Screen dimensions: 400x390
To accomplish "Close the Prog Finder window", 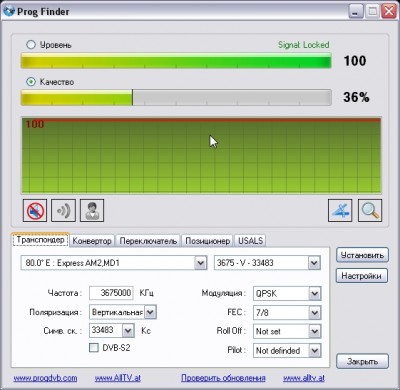I will [389, 11].
